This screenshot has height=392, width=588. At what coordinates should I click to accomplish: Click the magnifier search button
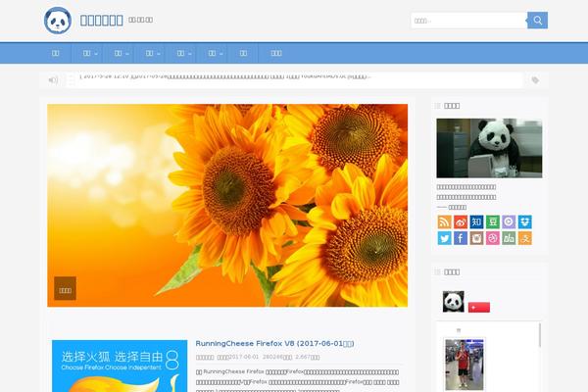coord(537,21)
